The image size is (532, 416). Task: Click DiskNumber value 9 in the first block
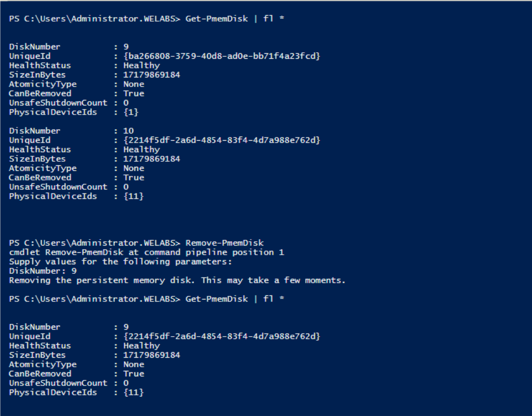(126, 47)
